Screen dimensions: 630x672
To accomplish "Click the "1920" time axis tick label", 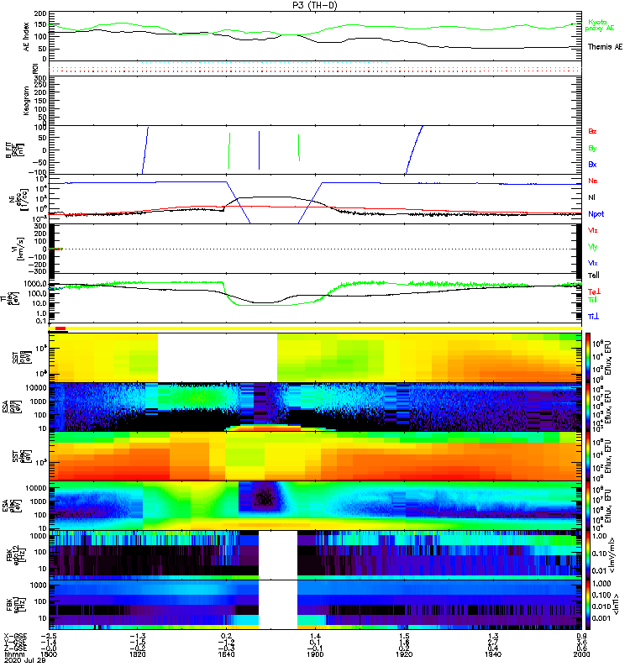I will [x=404, y=654].
